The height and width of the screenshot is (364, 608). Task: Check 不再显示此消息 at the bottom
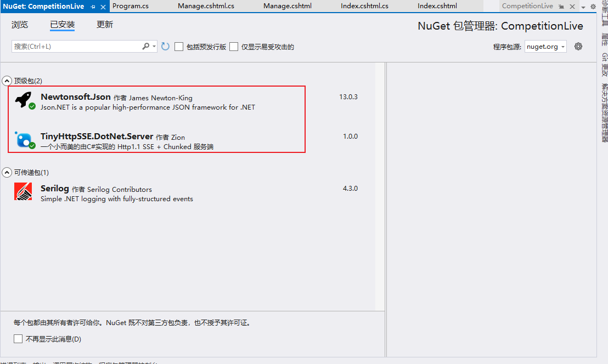coord(18,338)
